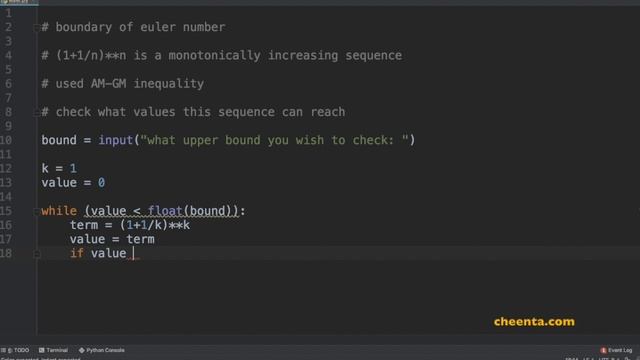Screen dimensions: 640x360
Task: Open the Python Console tool window
Action: tap(101, 350)
